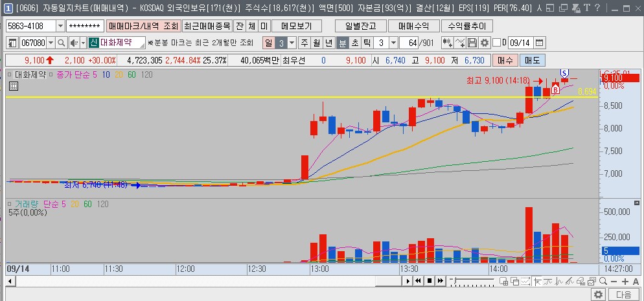Click the letter A text tool icon
Image resolution: width=644 pixels, height=301 pixels.
click(x=636, y=282)
